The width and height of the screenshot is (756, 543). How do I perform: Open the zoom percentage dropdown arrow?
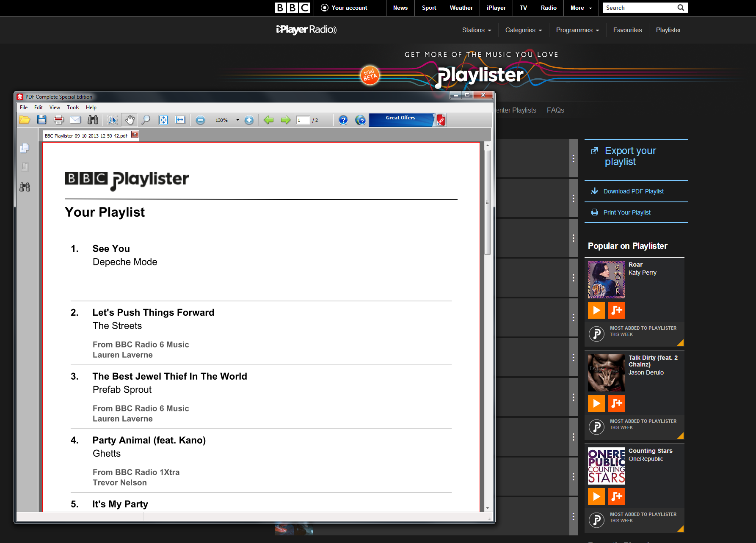tap(237, 120)
